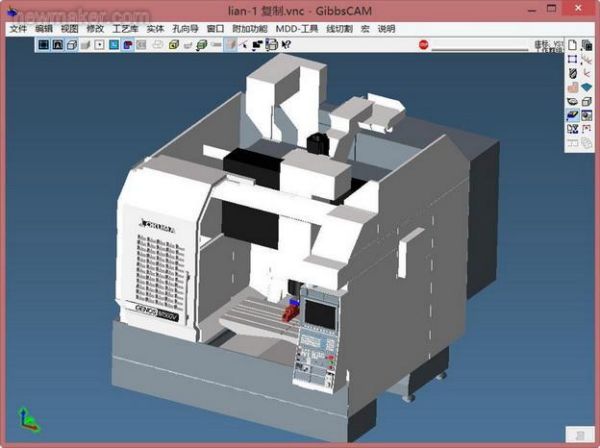Click the white square with dot icon
The image size is (600, 448).
99,45
